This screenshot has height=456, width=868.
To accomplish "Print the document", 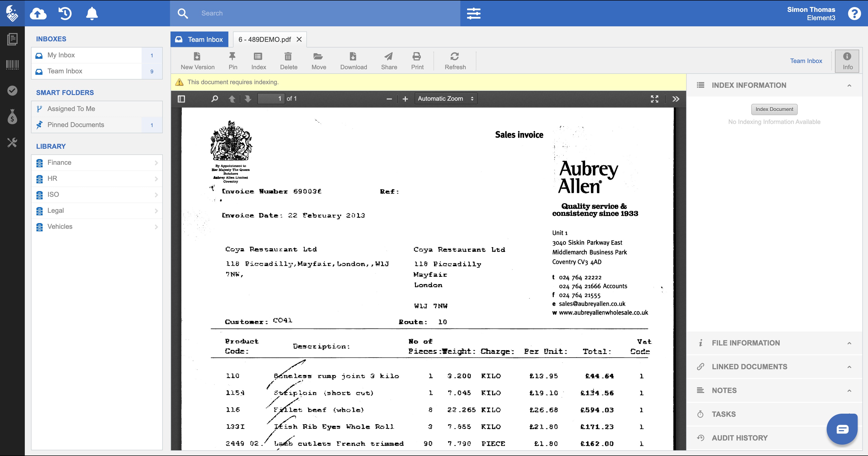I will 417,61.
